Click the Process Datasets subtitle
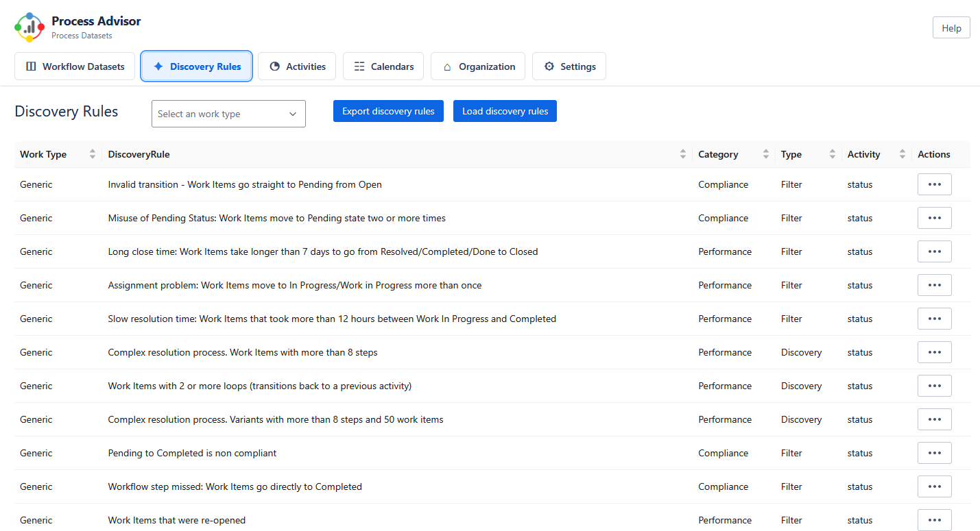Screen dimensions: 980x531 (x=82, y=36)
